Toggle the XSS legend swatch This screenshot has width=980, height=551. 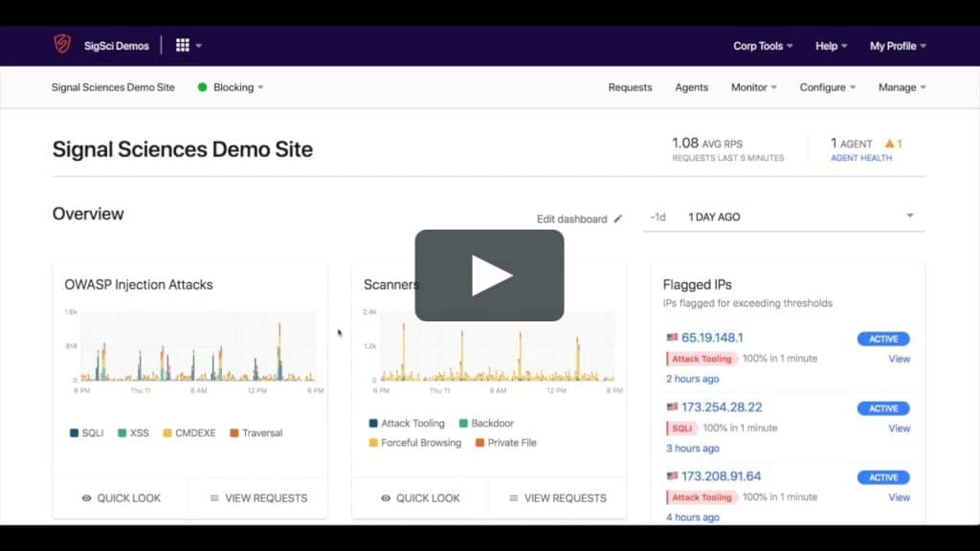[122, 433]
